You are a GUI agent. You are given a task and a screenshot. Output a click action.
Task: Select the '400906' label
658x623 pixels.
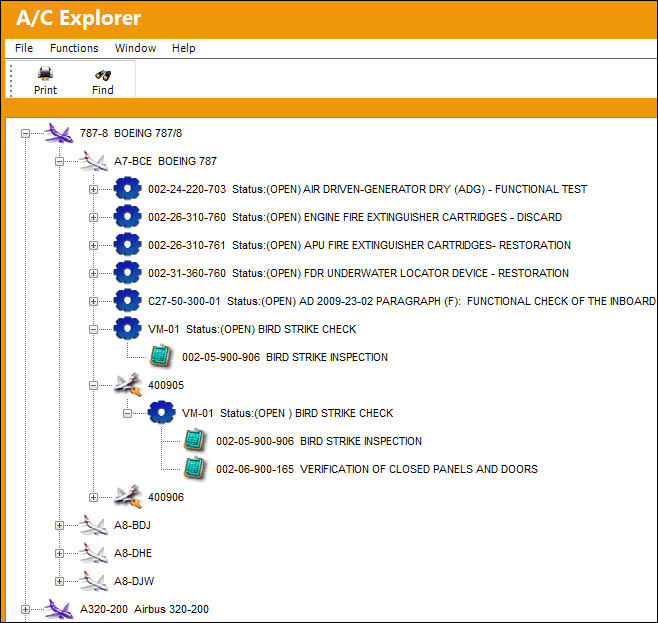(166, 497)
